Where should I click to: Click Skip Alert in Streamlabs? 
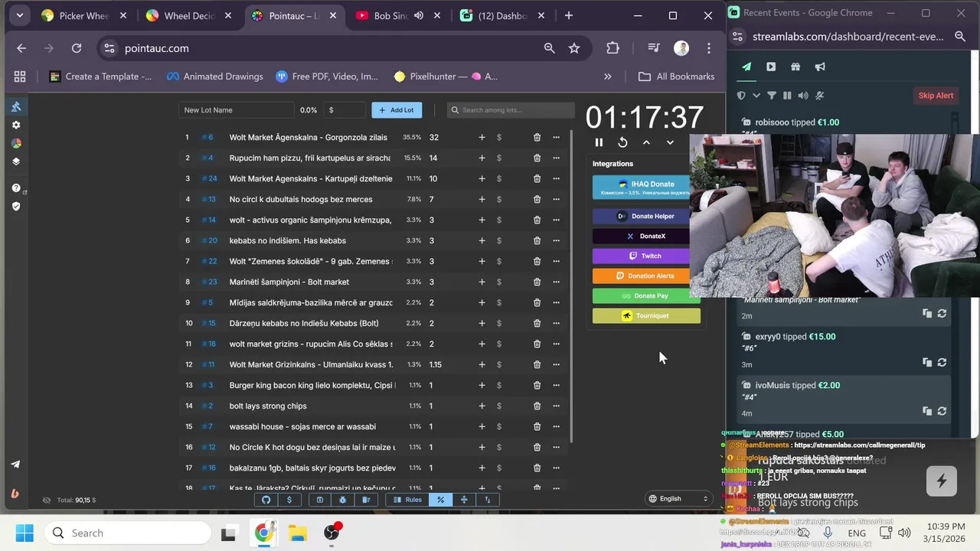pyautogui.click(x=936, y=96)
